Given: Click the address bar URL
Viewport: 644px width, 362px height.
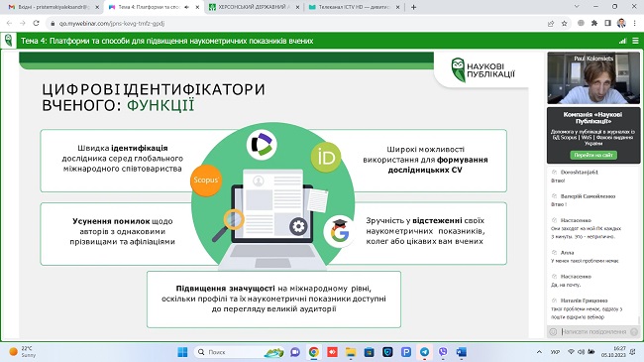Looking at the screenshot, I should pyautogui.click(x=112, y=24).
